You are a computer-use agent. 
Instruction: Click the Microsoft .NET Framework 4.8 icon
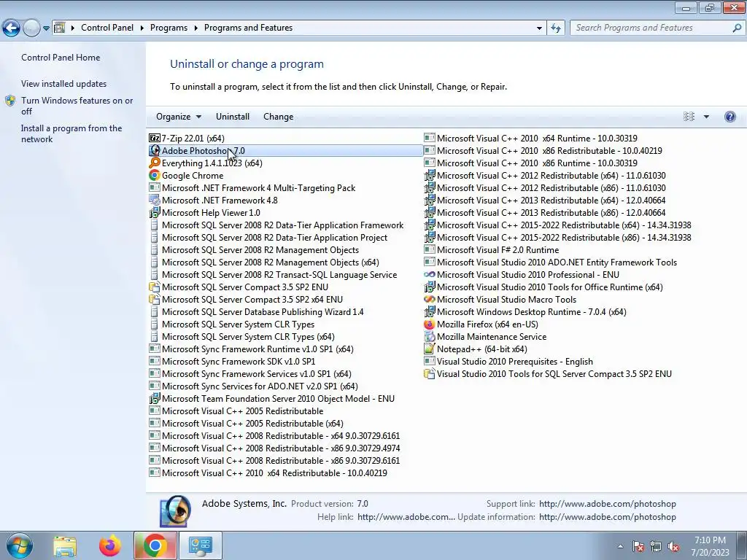pos(155,201)
